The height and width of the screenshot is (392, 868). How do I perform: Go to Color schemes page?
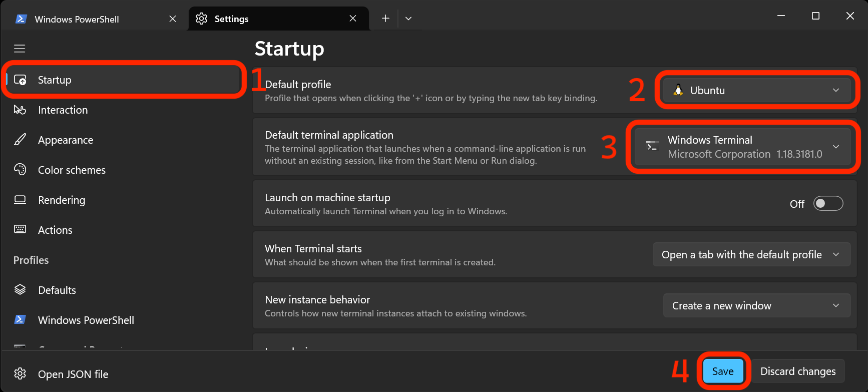point(72,170)
